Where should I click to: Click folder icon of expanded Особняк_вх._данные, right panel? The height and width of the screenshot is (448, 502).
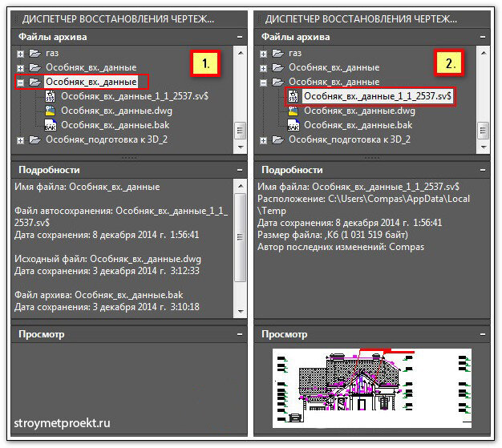[x=278, y=82]
